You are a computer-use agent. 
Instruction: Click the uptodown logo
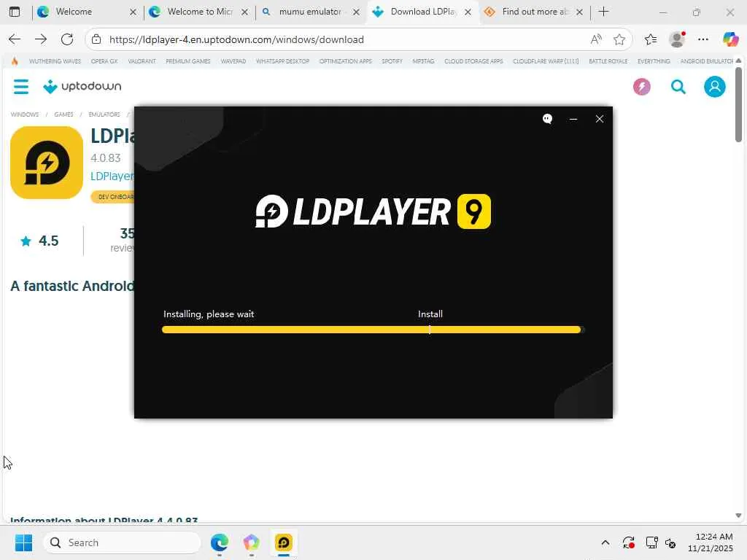82,86
